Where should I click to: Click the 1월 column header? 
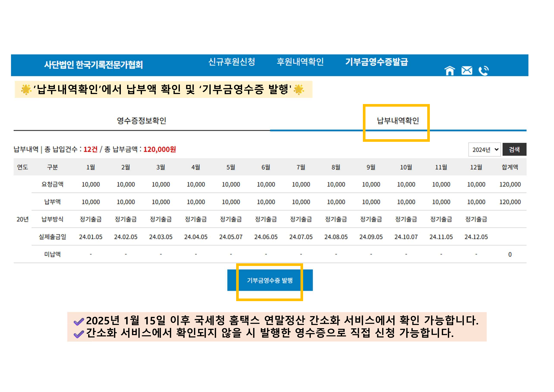coord(91,167)
